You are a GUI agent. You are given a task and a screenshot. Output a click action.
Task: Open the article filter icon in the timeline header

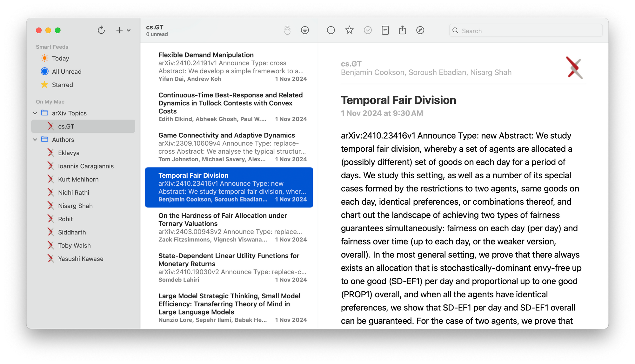coord(305,30)
